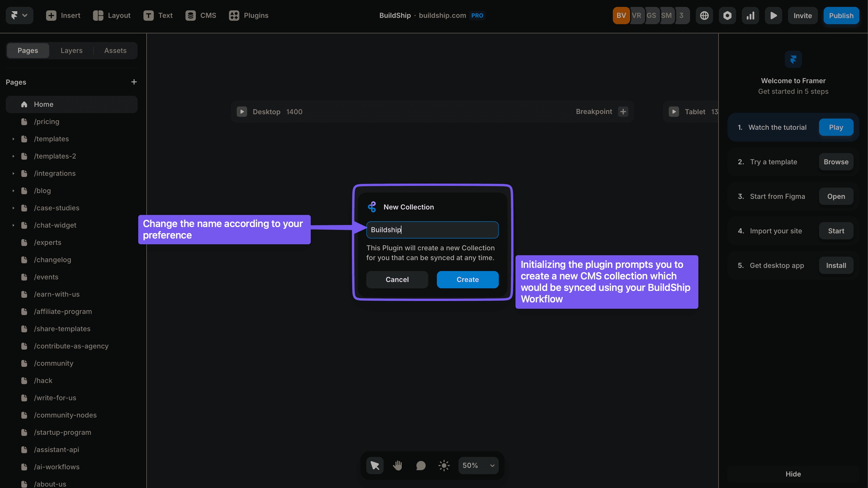Click the collection name input field
Screen dimensions: 868x488
click(x=432, y=230)
